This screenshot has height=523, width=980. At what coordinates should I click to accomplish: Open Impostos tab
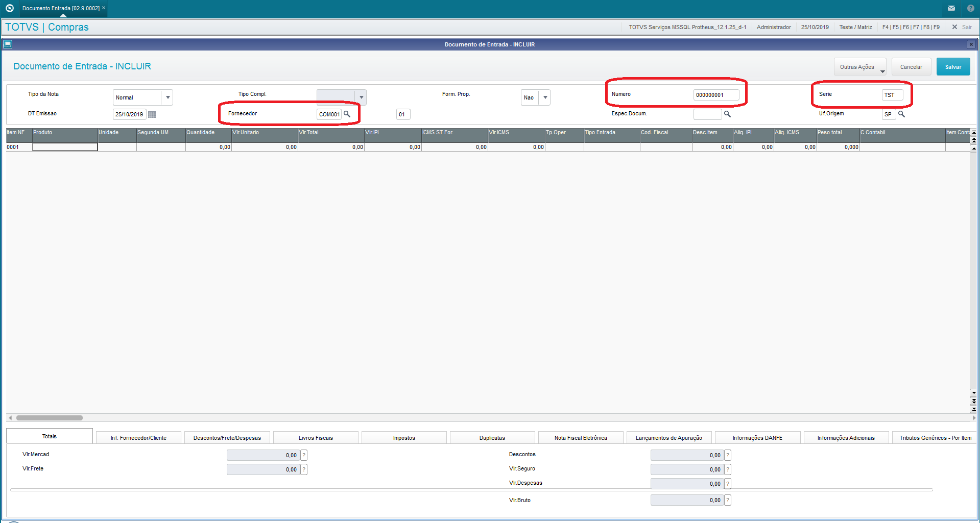point(404,438)
